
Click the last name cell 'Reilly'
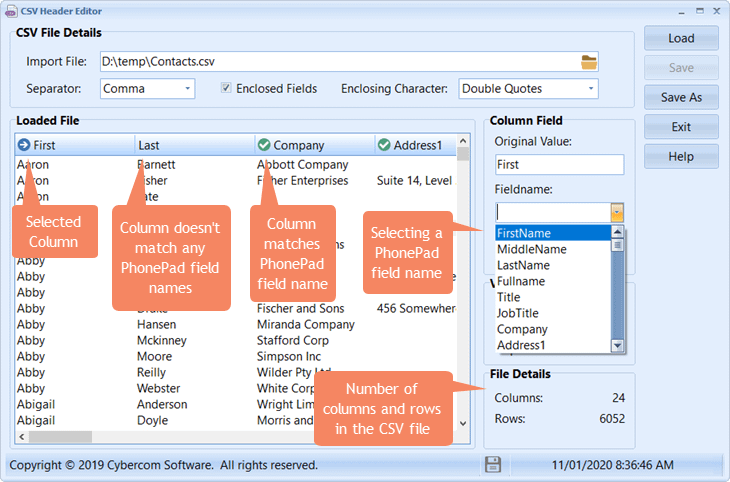151,372
